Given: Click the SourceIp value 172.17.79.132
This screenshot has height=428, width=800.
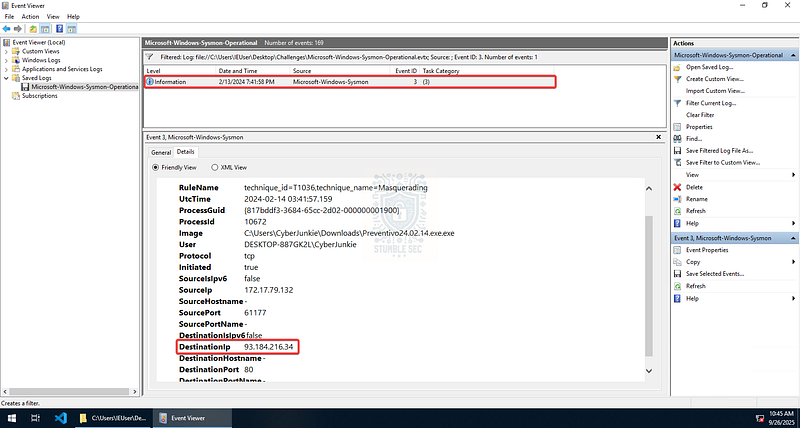Looking at the screenshot, I should click(x=268, y=290).
